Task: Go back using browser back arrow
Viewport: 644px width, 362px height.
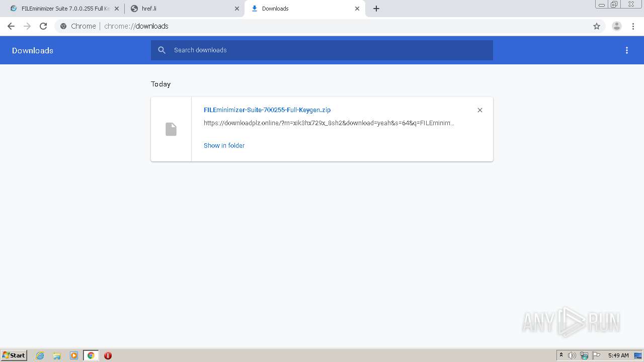Action: click(x=11, y=26)
